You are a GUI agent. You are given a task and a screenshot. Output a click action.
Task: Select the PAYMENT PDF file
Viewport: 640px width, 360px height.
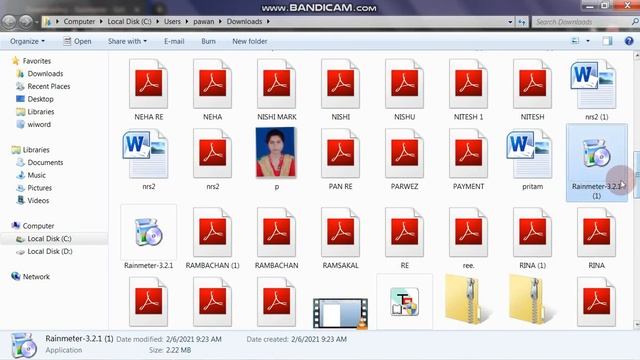point(469,160)
